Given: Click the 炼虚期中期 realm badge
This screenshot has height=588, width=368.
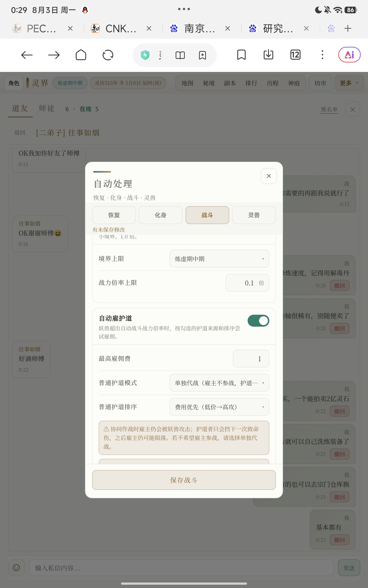Looking at the screenshot, I should pyautogui.click(x=70, y=83).
